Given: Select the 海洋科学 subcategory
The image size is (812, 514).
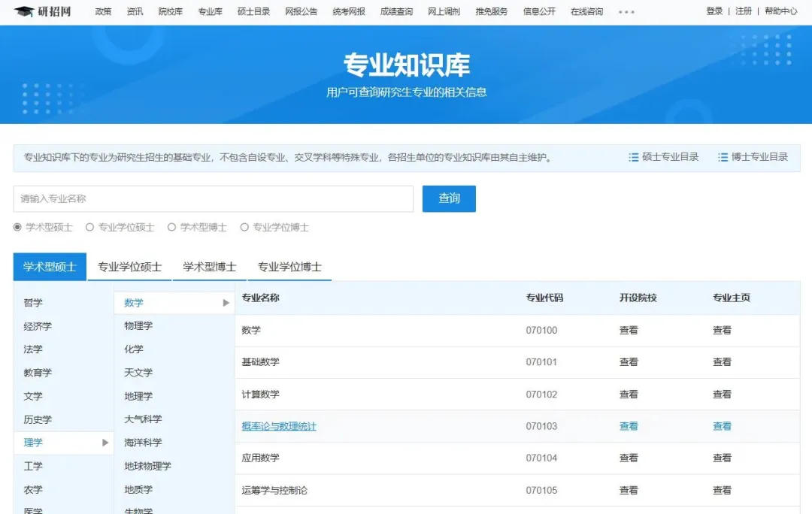Looking at the screenshot, I should (x=143, y=443).
